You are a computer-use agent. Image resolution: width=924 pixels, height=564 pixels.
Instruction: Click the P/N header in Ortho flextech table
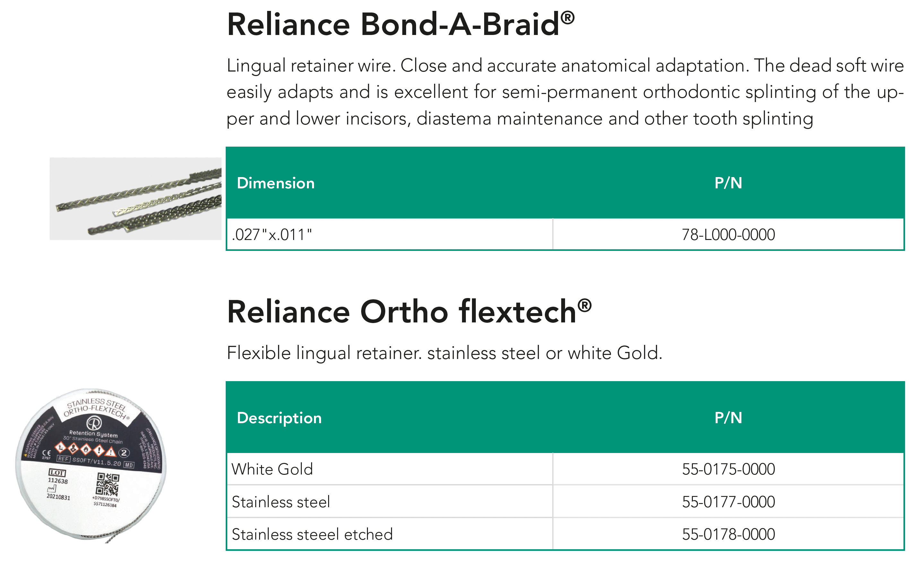pos(728,418)
